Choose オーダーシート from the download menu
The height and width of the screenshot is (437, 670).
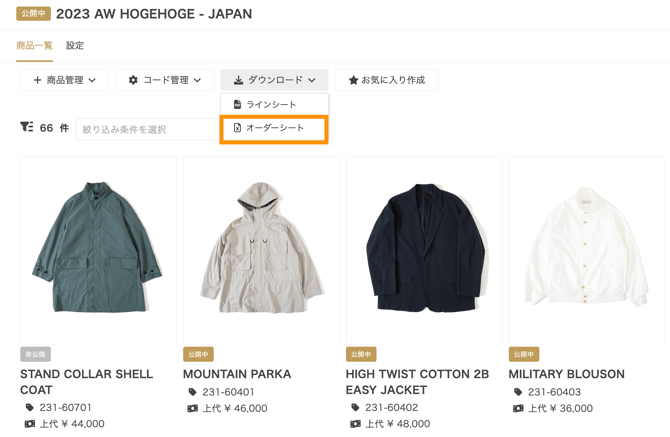[x=274, y=128]
